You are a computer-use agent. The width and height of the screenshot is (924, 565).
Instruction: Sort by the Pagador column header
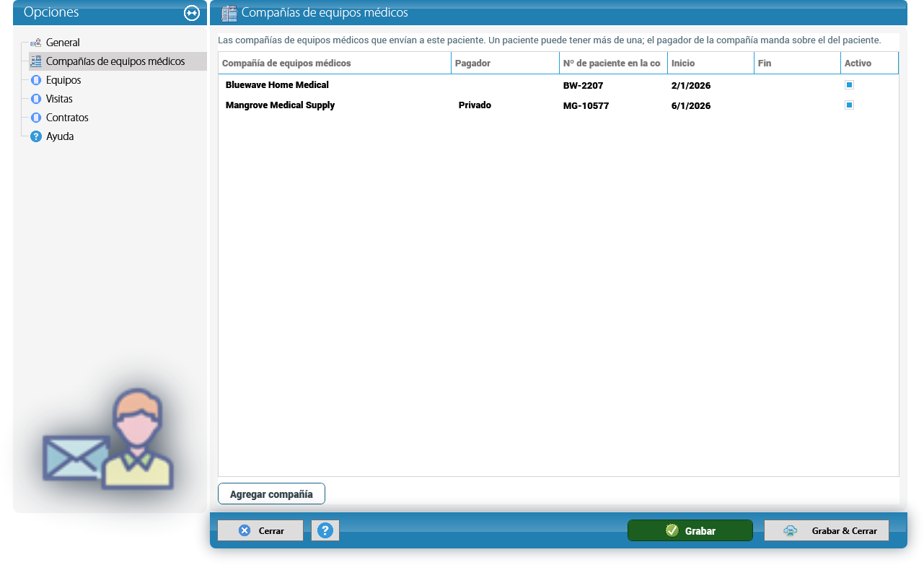[x=505, y=63]
